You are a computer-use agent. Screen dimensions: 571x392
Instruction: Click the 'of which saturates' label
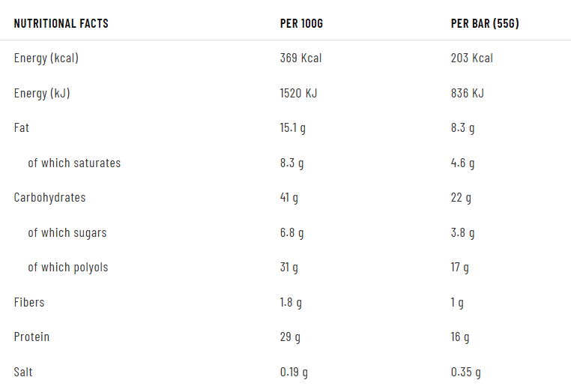tap(74, 163)
